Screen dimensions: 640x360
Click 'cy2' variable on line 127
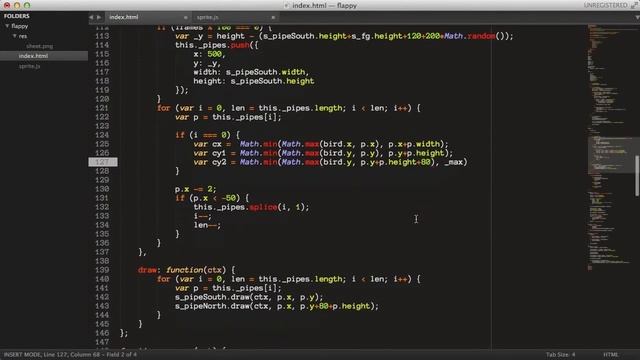(x=219, y=162)
